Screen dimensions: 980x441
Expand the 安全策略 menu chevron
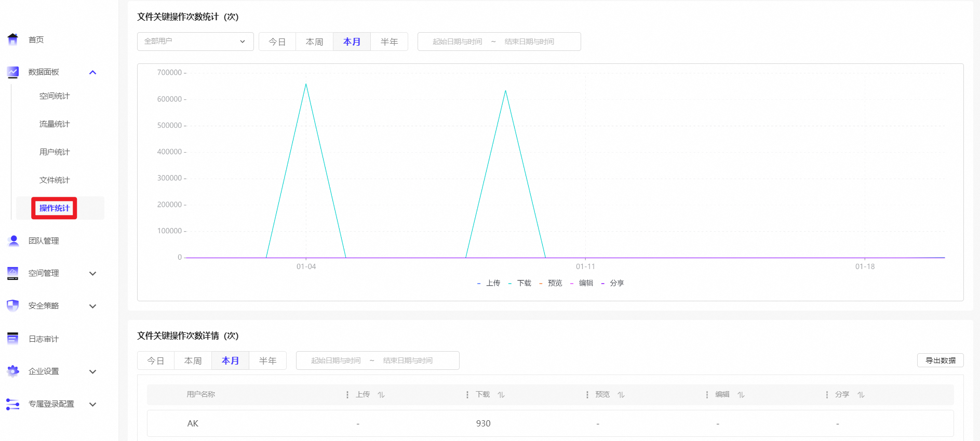93,306
